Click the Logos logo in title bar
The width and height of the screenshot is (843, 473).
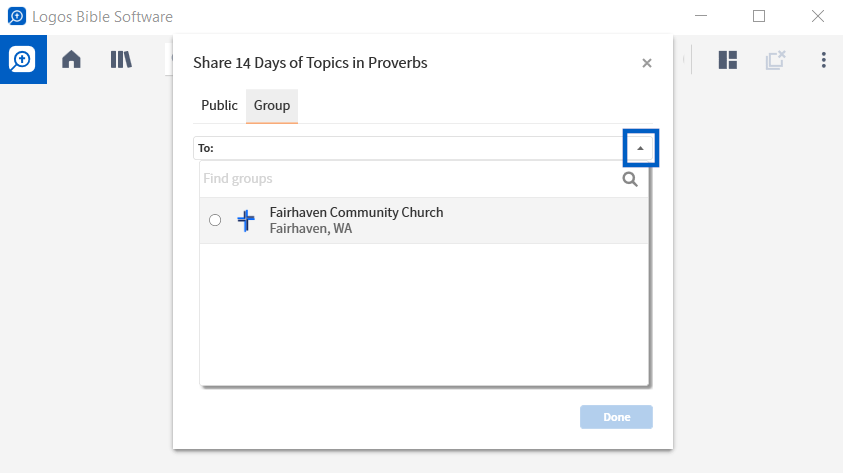[17, 16]
